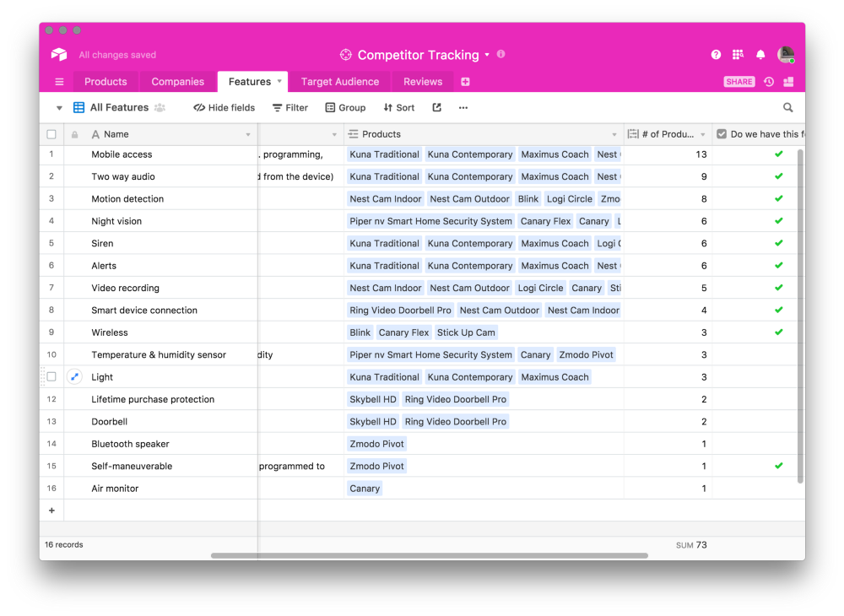Uncheck the Self-maneuverable feature checkmark

pos(779,466)
